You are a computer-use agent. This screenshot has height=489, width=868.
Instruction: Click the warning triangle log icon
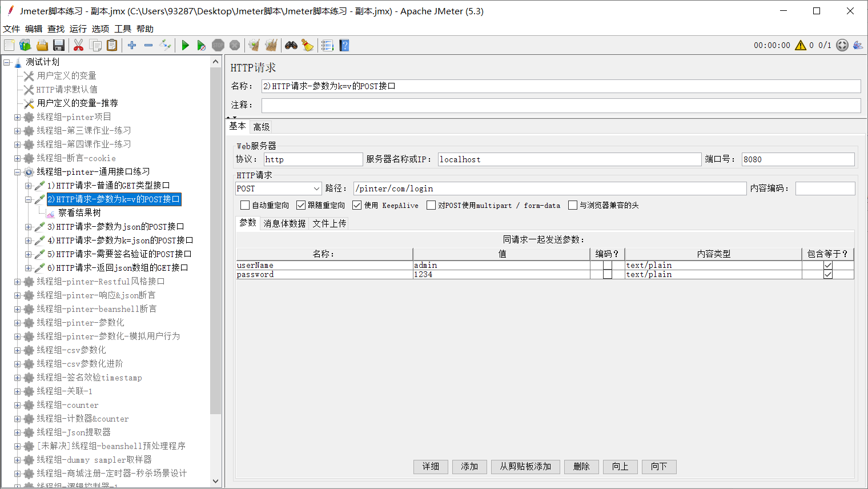tap(801, 45)
